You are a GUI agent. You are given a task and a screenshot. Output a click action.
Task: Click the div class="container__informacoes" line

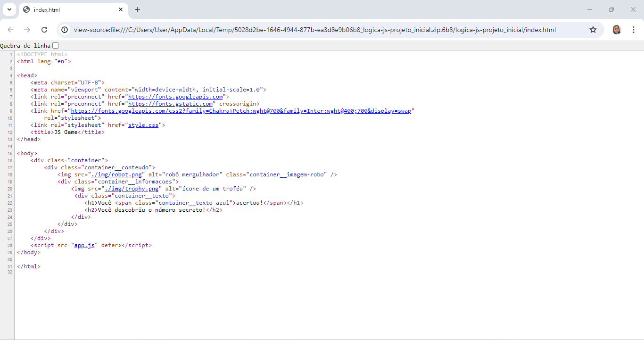pos(118,182)
